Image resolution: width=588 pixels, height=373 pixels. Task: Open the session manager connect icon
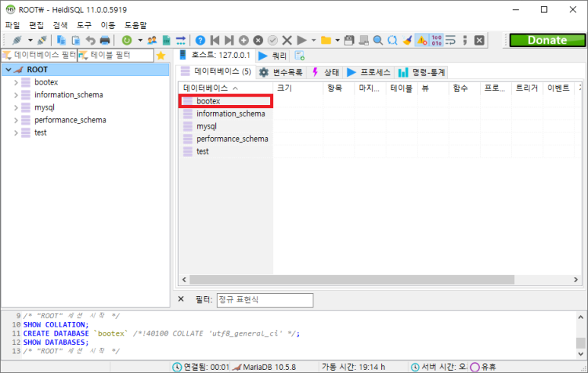coord(17,40)
